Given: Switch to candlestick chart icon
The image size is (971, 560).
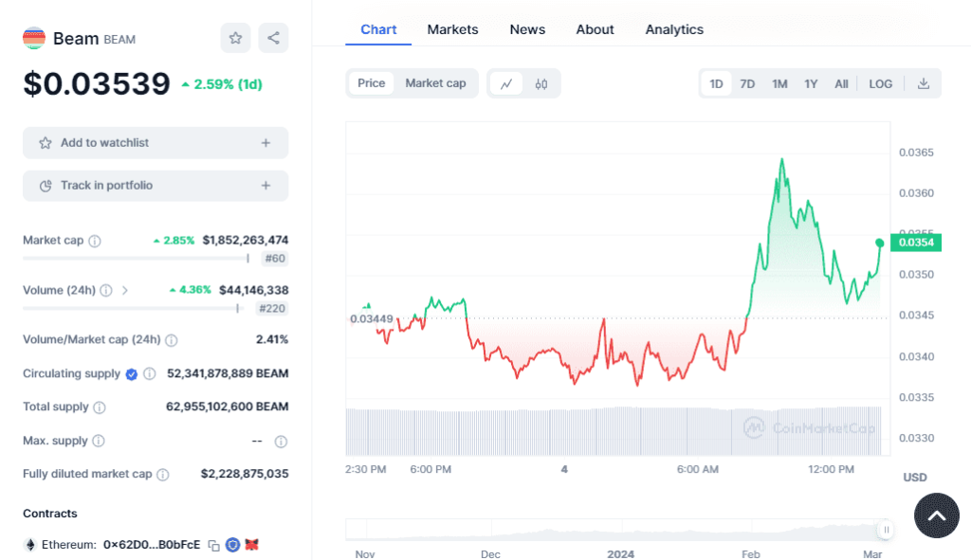Looking at the screenshot, I should pos(541,83).
